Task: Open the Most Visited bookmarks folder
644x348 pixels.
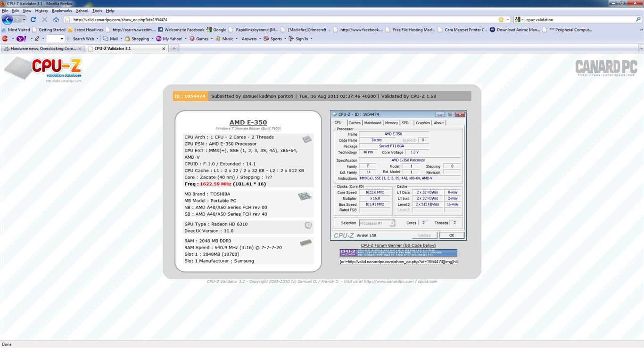Action: click(x=16, y=30)
